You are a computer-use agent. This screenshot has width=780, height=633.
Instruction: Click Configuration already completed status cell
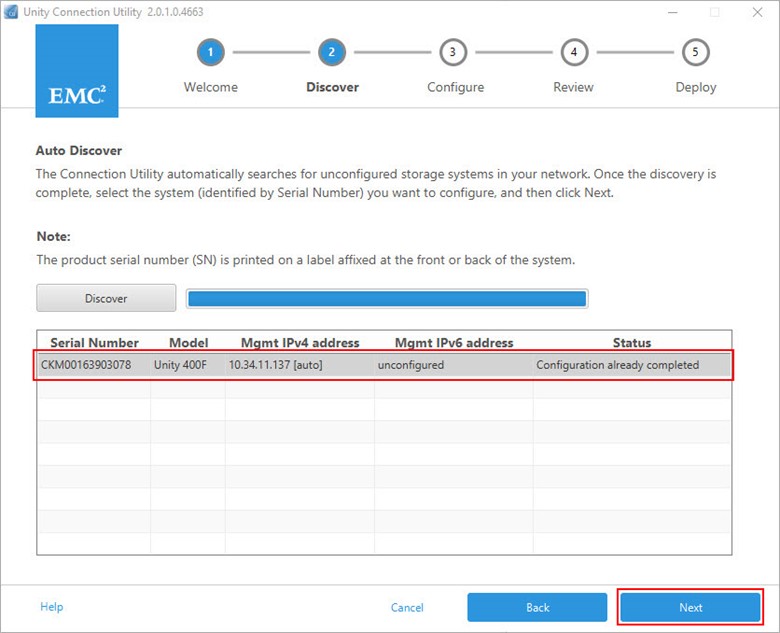pyautogui.click(x=617, y=365)
